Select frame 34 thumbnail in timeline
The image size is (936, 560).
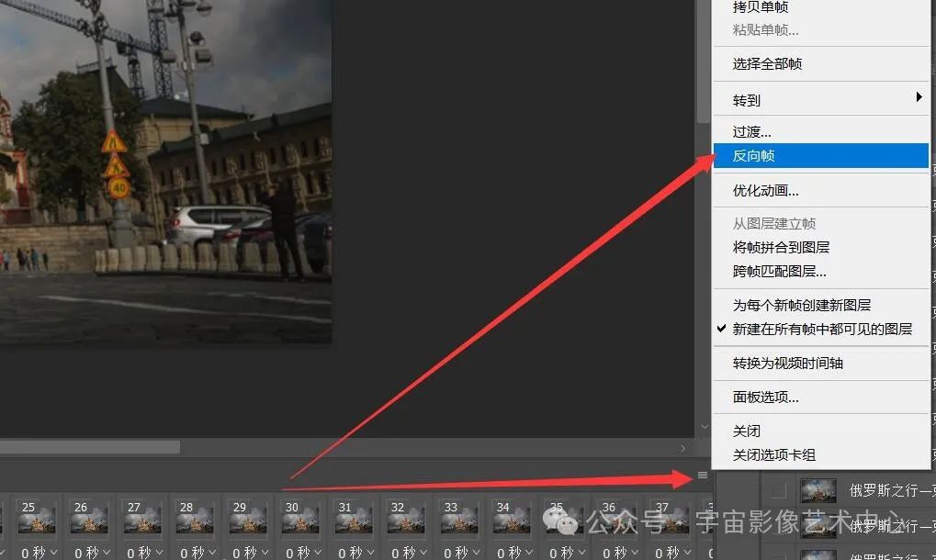click(511, 521)
